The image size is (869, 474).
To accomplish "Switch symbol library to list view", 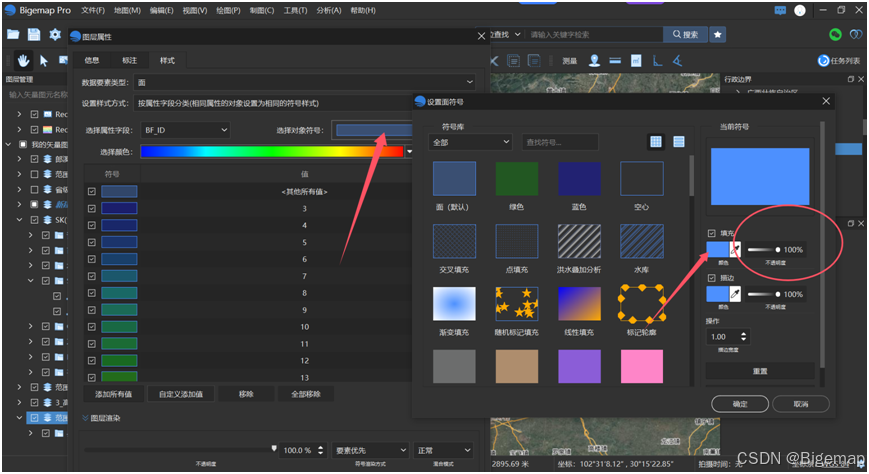I will tap(679, 142).
